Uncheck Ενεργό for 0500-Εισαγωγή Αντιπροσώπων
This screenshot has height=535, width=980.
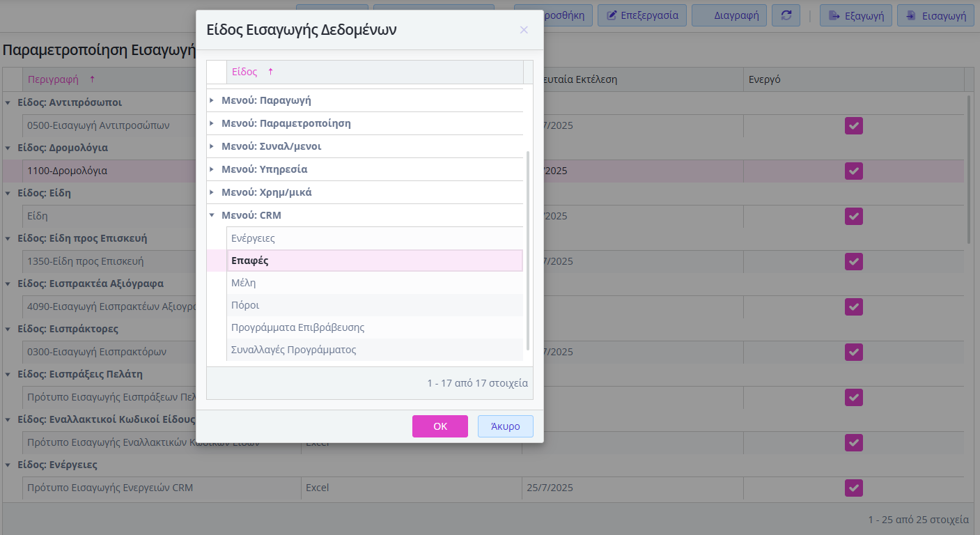click(x=853, y=125)
